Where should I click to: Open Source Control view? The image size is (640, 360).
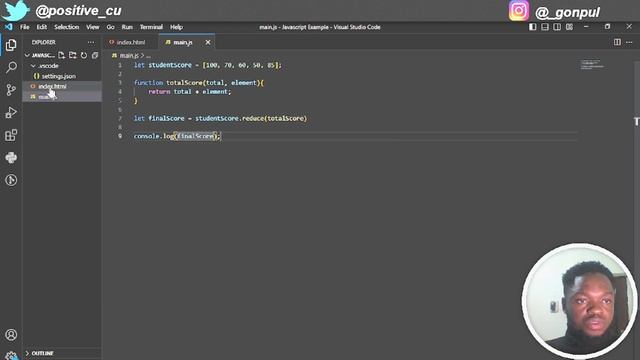click(x=11, y=90)
